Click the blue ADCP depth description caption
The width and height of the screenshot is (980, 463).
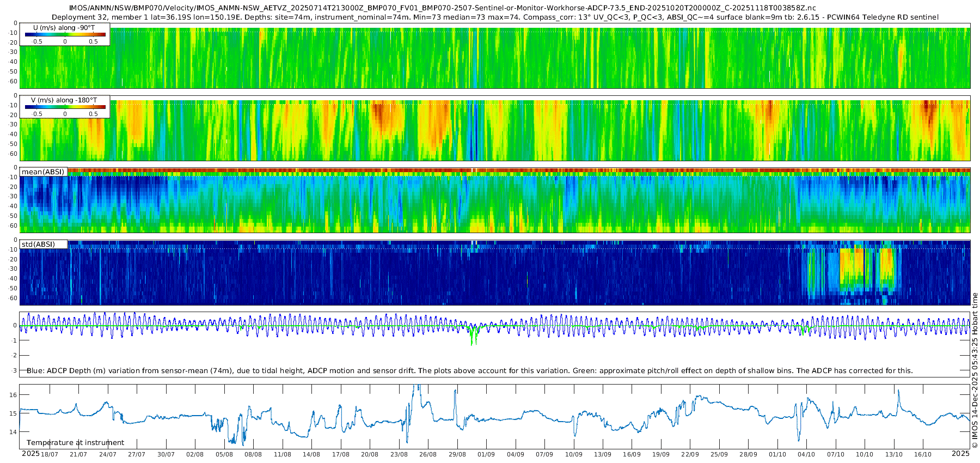[x=469, y=371]
